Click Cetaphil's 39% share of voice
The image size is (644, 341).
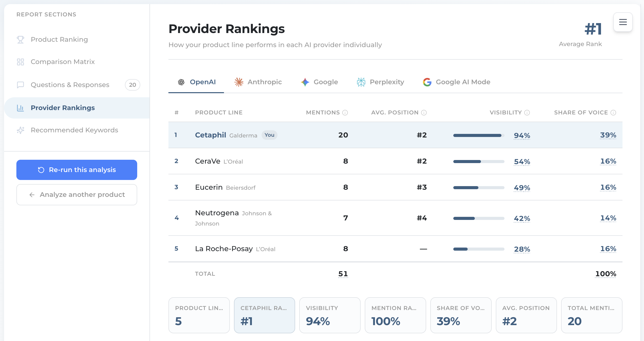[x=608, y=135]
